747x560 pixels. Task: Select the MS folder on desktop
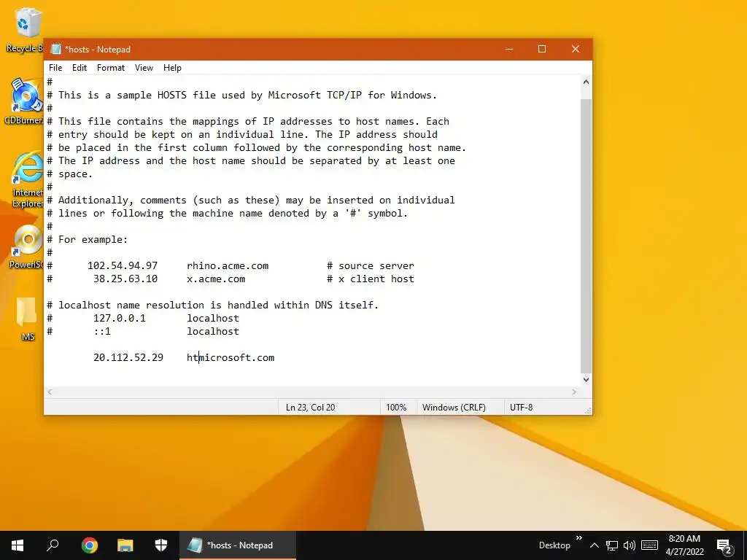(x=27, y=319)
